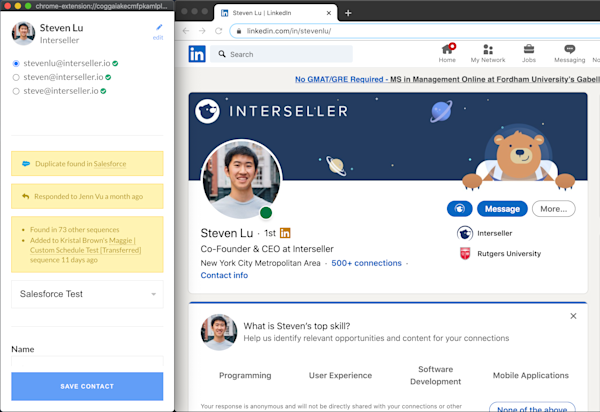This screenshot has width=600, height=412.
Task: Reload the LinkedIn page
Action: tap(218, 31)
